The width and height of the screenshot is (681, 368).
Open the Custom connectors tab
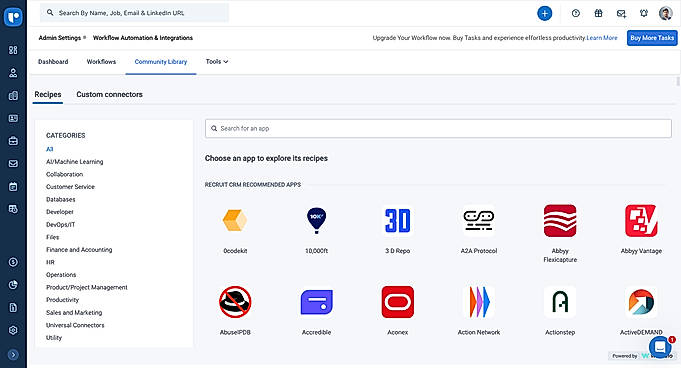109,94
